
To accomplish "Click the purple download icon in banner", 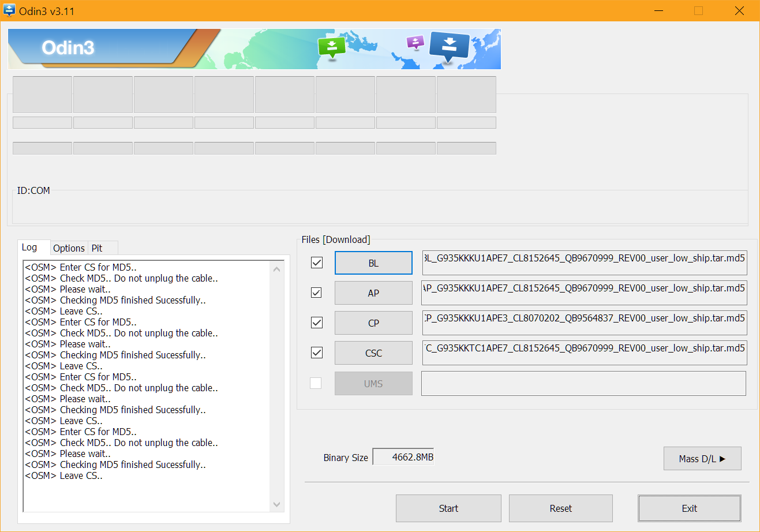I will (415, 42).
